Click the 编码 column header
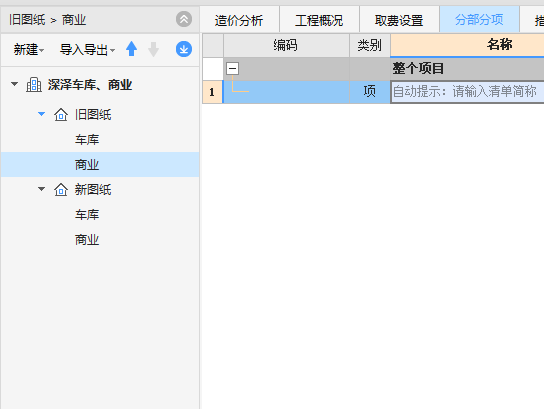 286,45
